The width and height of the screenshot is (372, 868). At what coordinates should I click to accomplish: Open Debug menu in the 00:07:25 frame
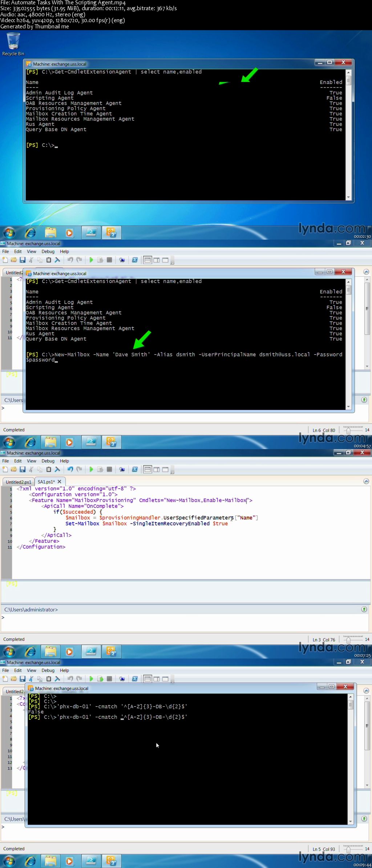click(48, 461)
